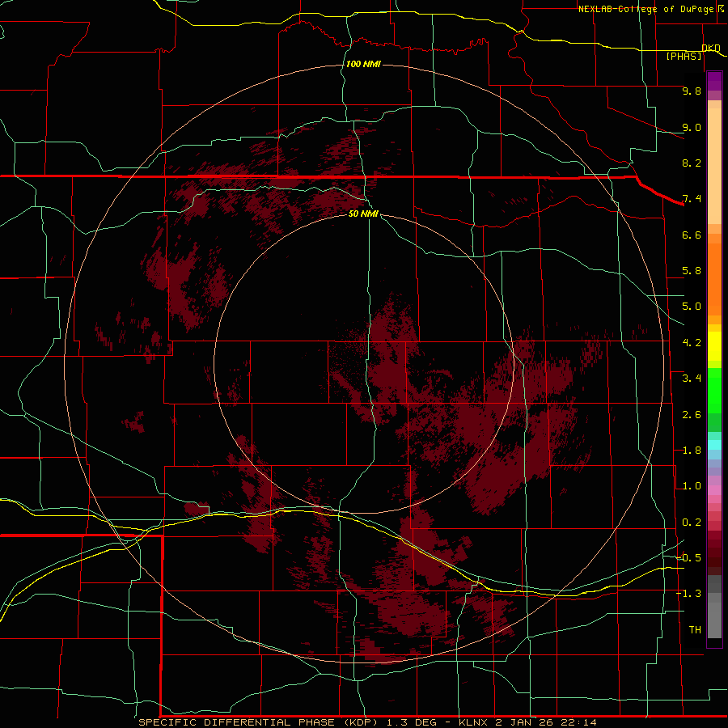The image size is (728, 728).
Task: Click the 0.2 scale value
Action: pos(692,523)
